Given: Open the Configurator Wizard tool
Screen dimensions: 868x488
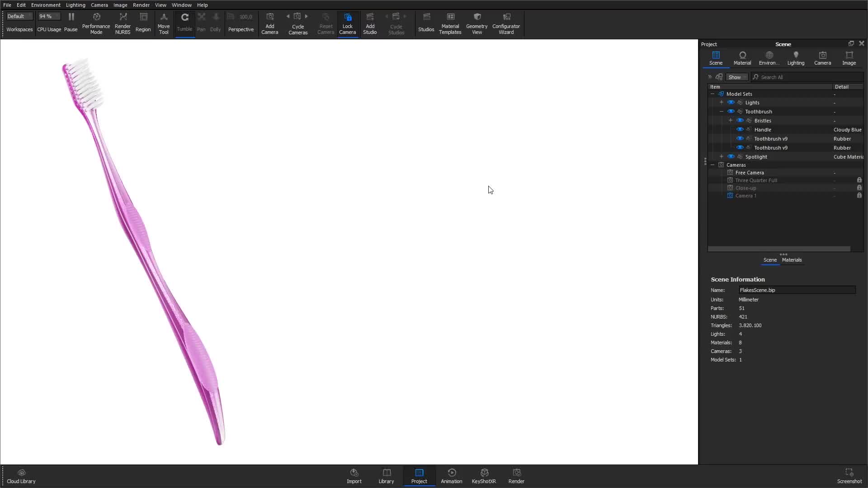Looking at the screenshot, I should click(506, 23).
